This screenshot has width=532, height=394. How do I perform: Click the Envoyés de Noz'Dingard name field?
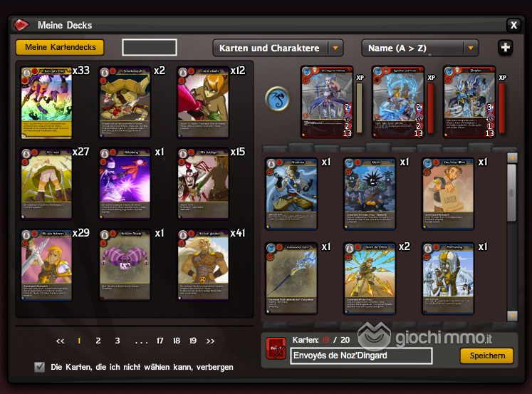pos(361,356)
